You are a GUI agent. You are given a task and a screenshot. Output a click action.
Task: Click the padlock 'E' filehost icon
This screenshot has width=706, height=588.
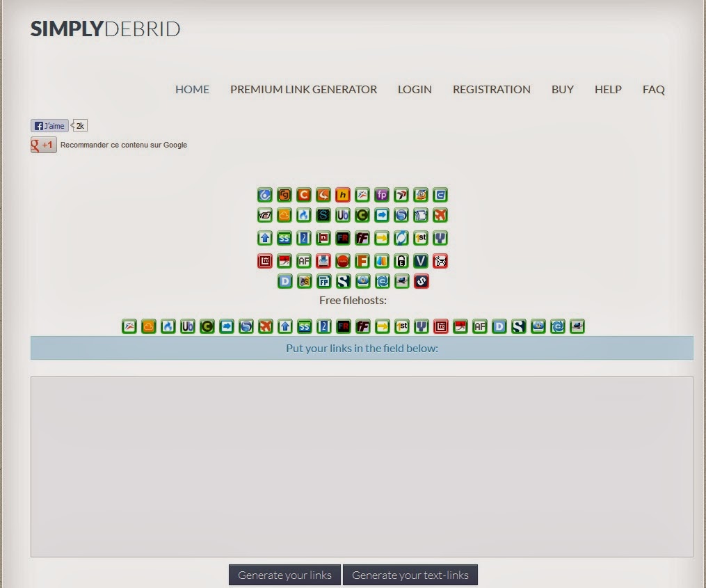click(401, 261)
